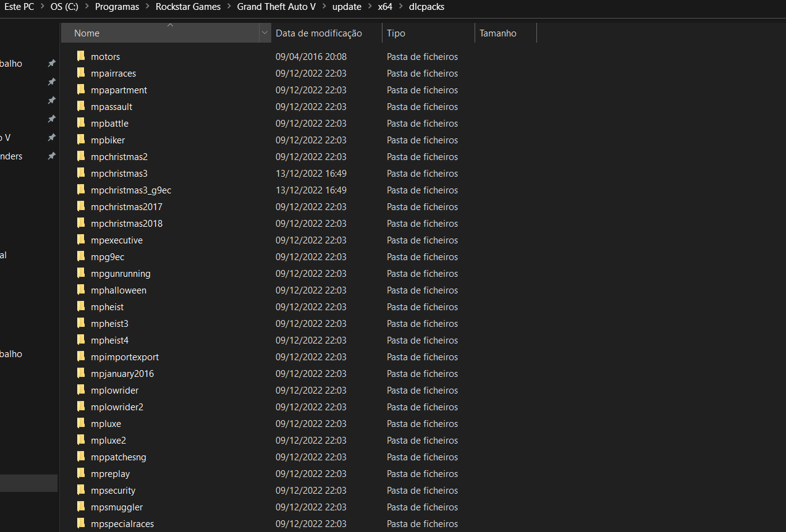Click the mpairraces folder icon
Viewport: 786px width, 532px height.
coord(80,73)
